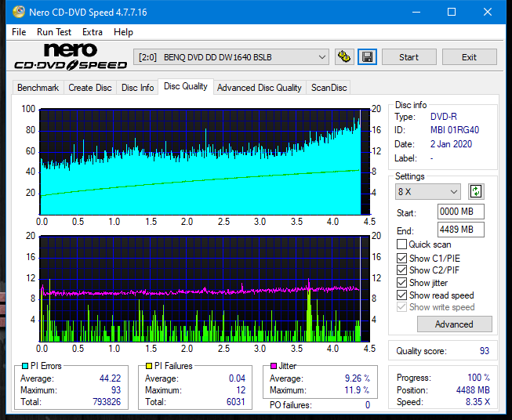Click the Start button
The width and height of the screenshot is (512, 420).
click(409, 57)
